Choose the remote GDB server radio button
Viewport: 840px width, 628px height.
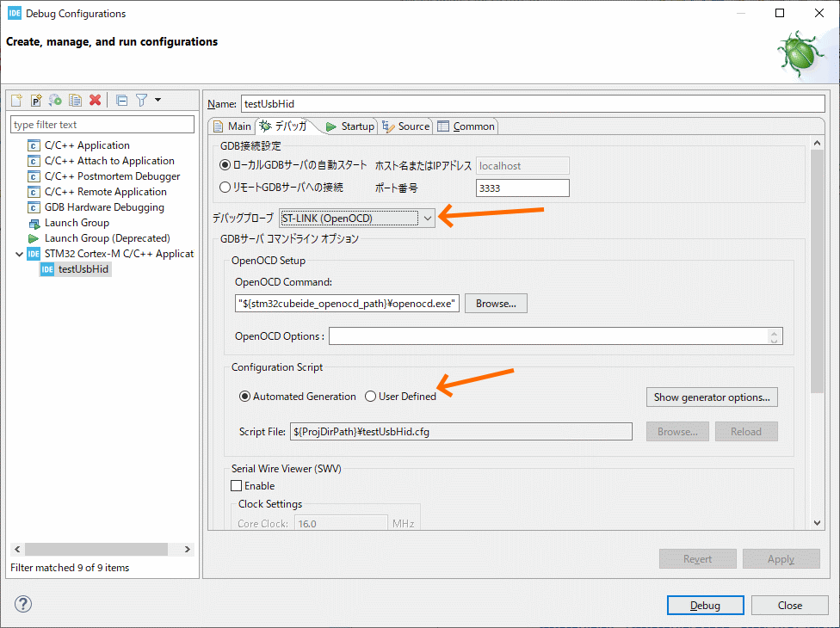(x=225, y=187)
